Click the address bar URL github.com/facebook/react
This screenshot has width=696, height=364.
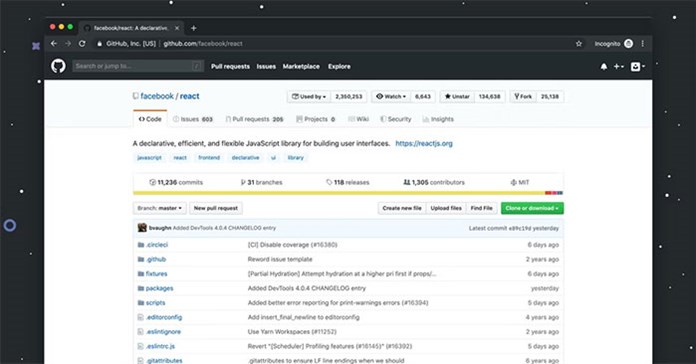coord(203,44)
